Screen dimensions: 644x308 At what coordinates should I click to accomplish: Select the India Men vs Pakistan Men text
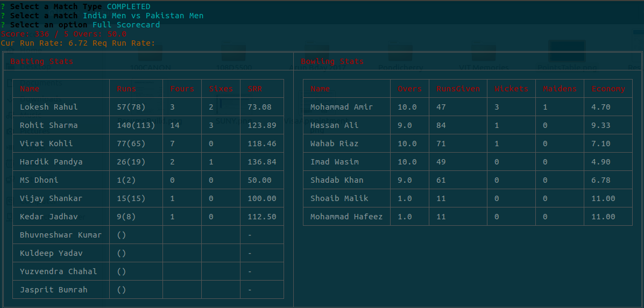click(x=143, y=16)
